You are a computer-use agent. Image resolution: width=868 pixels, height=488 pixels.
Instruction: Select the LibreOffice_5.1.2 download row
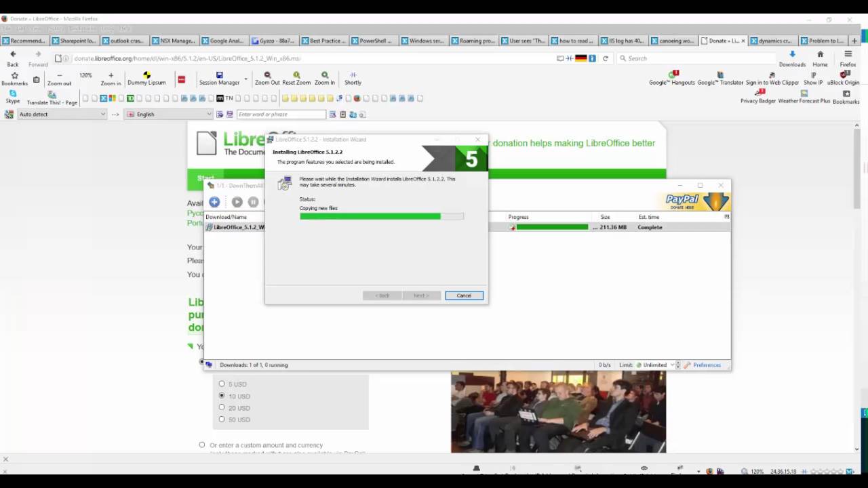pos(467,227)
